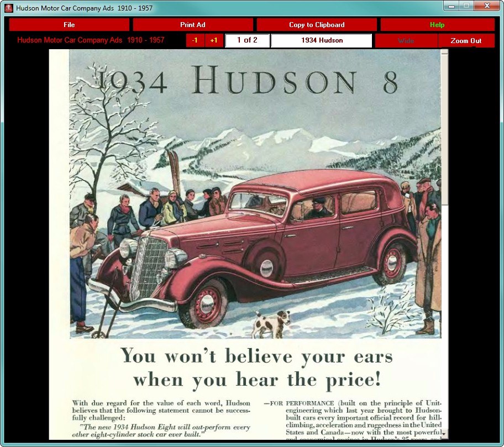Advance to next ad with +1
This screenshot has width=504, height=447.
coord(214,40)
